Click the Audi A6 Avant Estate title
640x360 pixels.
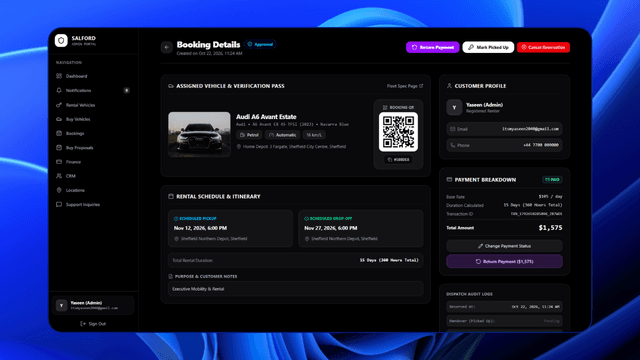266,117
